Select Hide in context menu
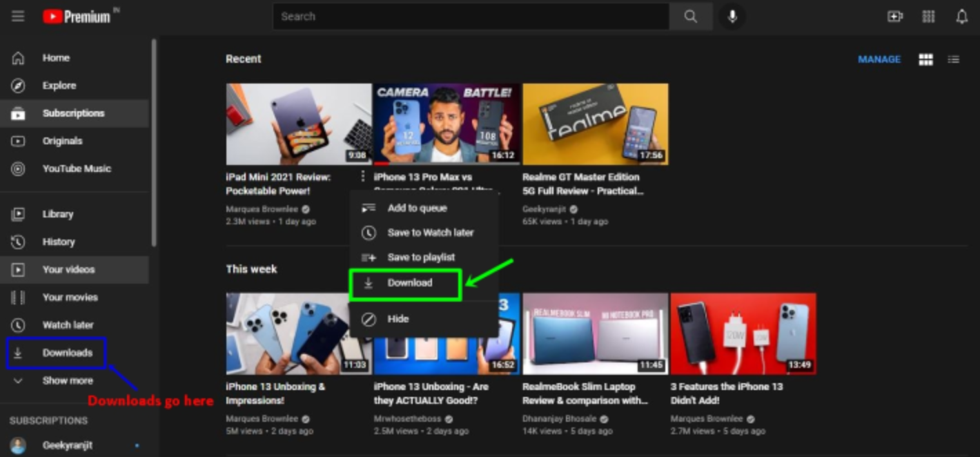Image resolution: width=980 pixels, height=457 pixels. (x=424, y=319)
